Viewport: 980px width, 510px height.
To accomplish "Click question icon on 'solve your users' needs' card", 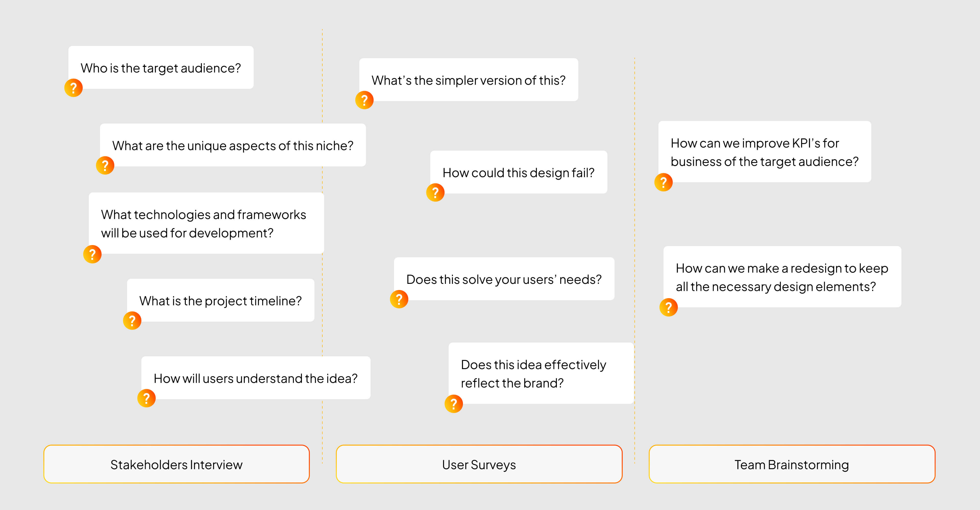I will click(x=399, y=299).
